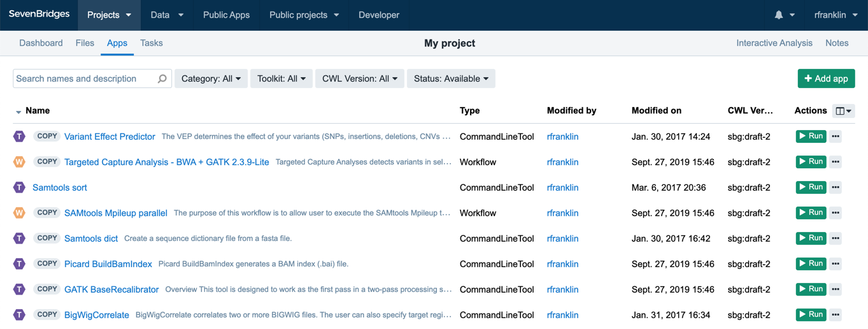Screen dimensions: 868x329
Task: Open the SAMtools Mpileup parallel link
Action: pyautogui.click(x=116, y=213)
